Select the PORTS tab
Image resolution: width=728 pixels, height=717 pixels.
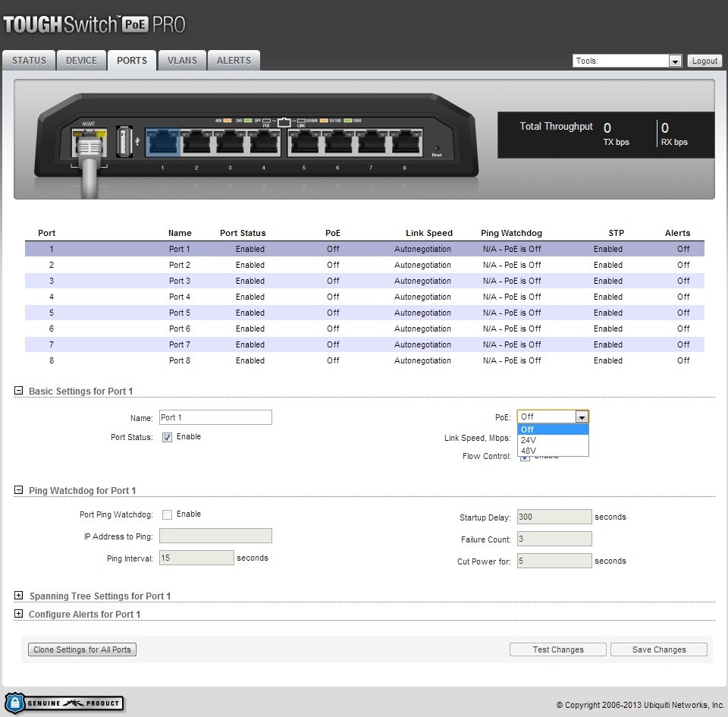[x=132, y=61]
